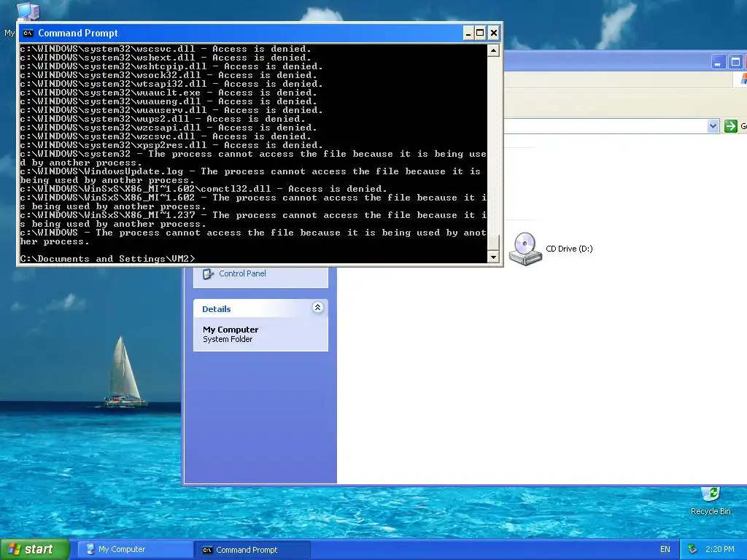The width and height of the screenshot is (747, 560).
Task: Close the Command Prompt window
Action: (x=494, y=33)
